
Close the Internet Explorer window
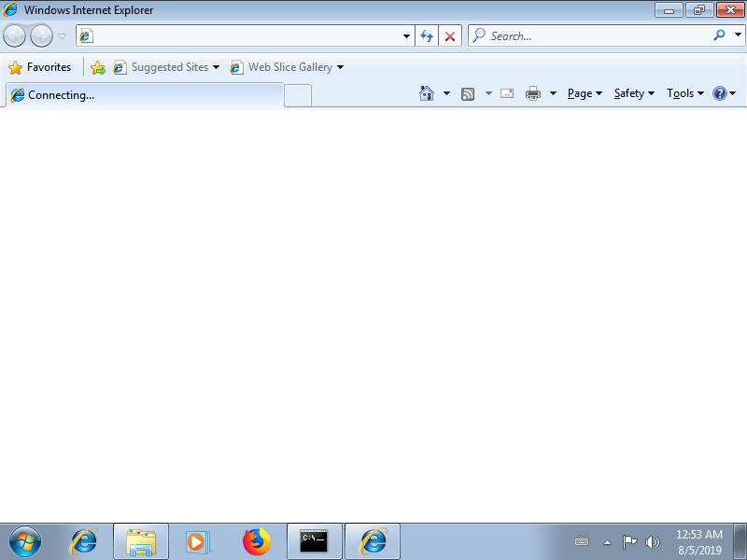click(x=730, y=10)
